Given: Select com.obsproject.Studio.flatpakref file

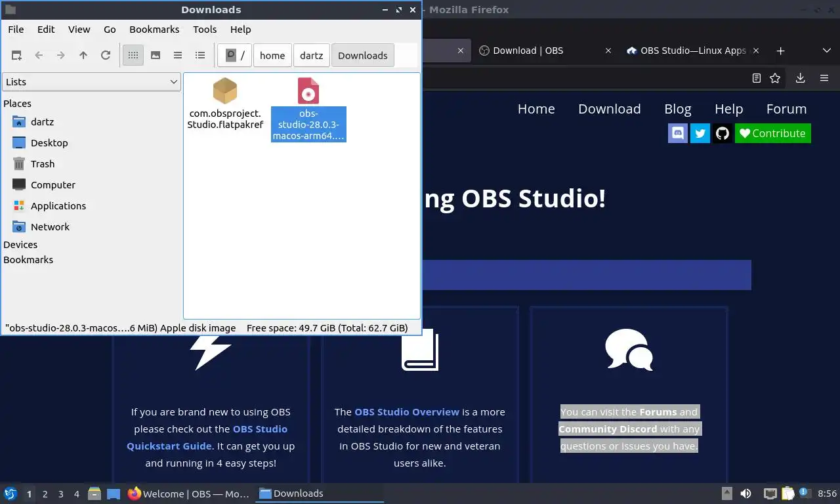Looking at the screenshot, I should pos(225,104).
